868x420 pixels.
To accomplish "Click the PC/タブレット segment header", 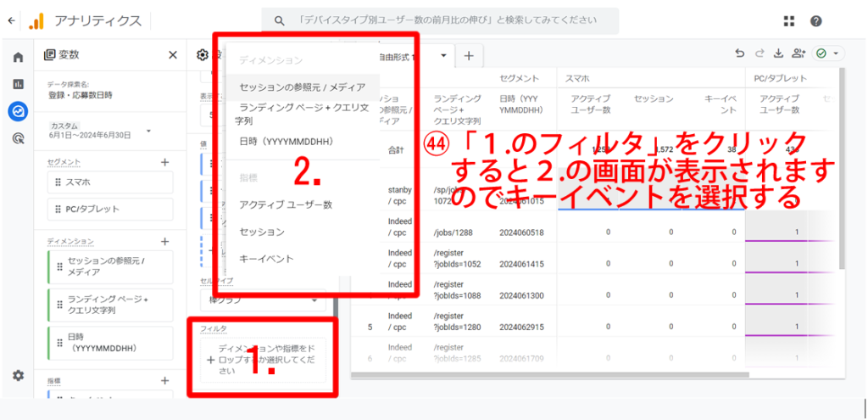I will point(780,79).
